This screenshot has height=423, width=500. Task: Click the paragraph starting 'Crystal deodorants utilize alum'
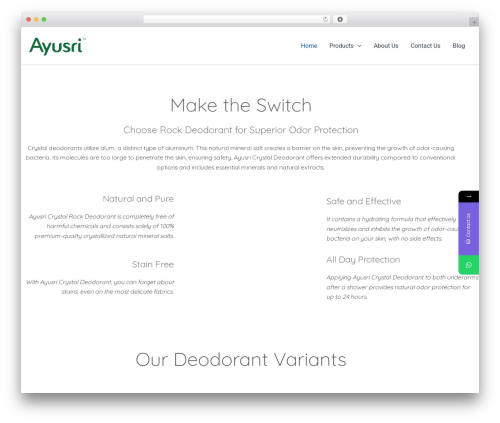click(241, 158)
